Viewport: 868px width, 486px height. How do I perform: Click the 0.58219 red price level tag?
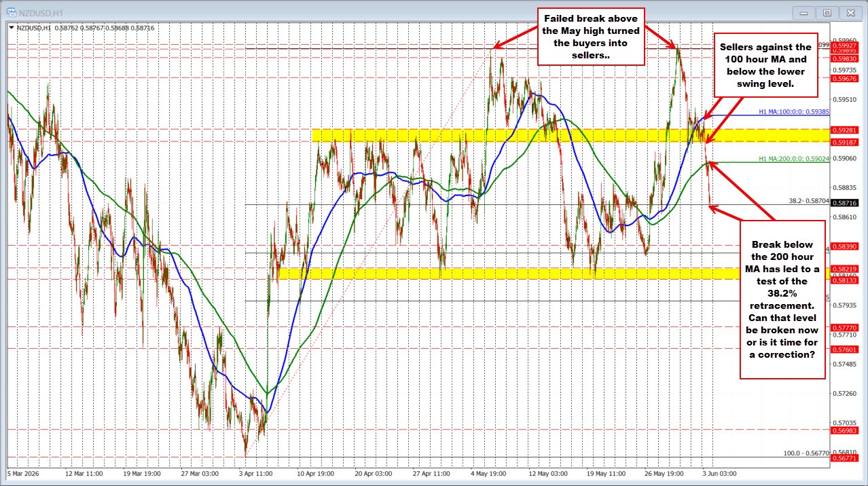(x=846, y=269)
